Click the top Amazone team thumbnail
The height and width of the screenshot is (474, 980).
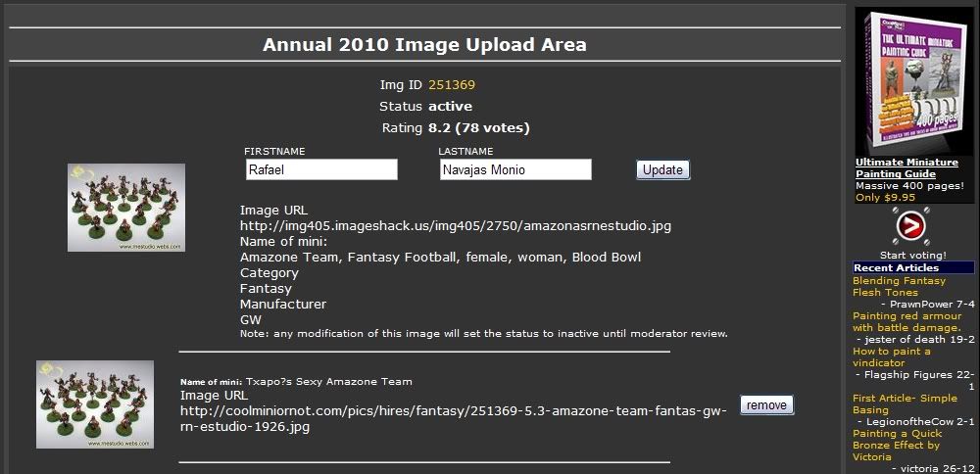(126, 208)
